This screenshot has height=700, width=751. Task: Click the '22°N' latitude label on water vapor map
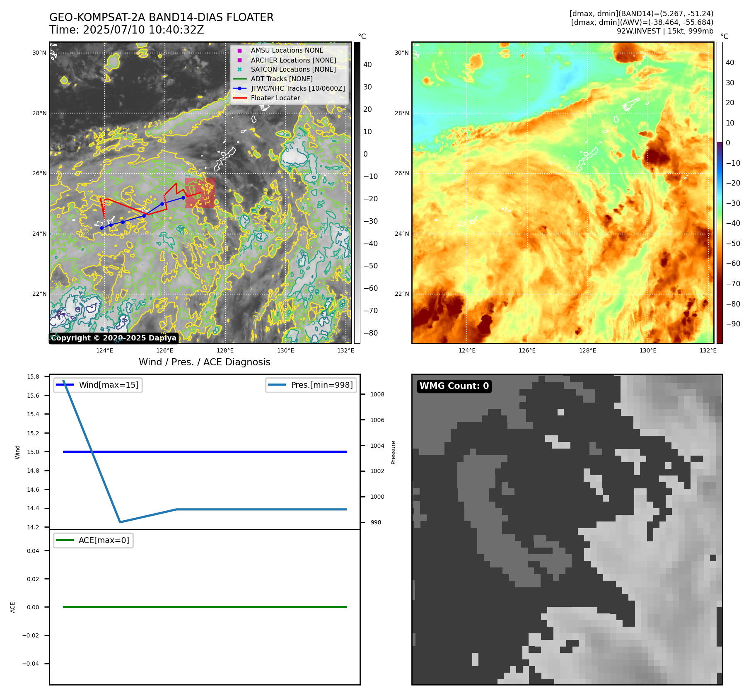click(402, 294)
